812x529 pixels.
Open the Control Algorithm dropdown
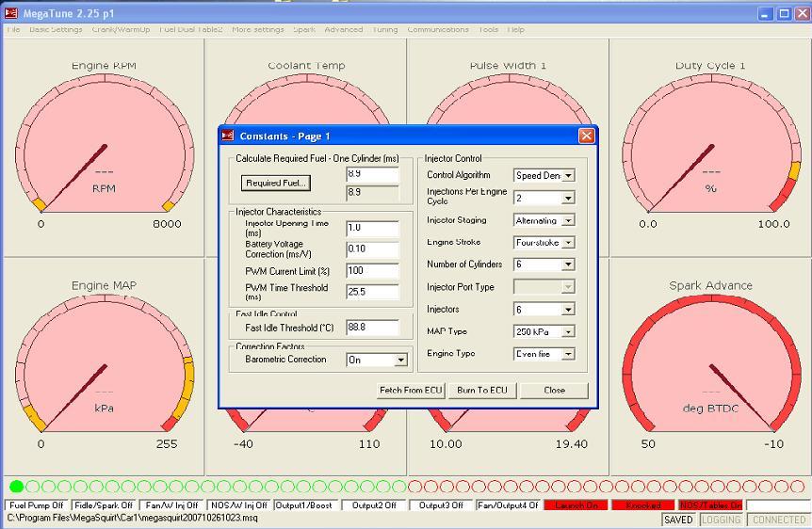568,175
